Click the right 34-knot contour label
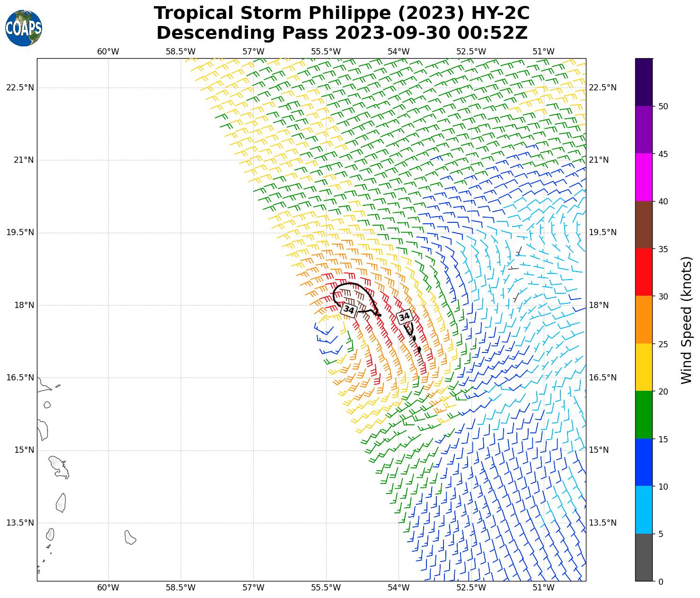700x598 pixels. point(404,317)
